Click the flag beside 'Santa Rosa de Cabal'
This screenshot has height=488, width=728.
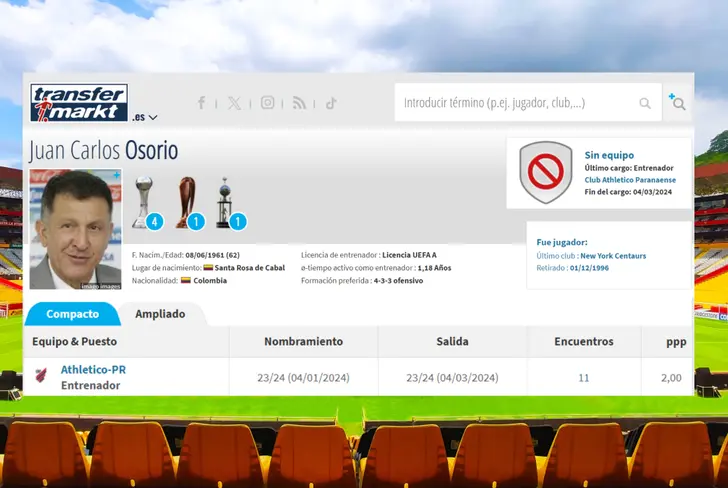[x=208, y=267]
